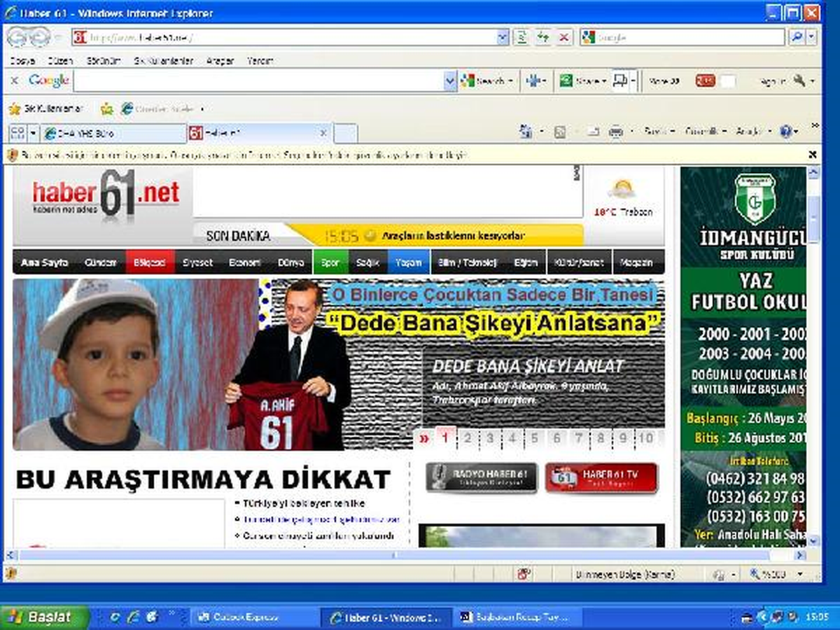Open the Güvenlik command bar dropdown

tap(705, 131)
